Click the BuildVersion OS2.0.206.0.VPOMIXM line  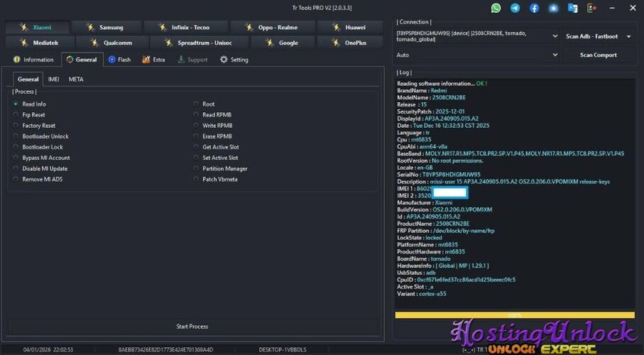point(444,209)
